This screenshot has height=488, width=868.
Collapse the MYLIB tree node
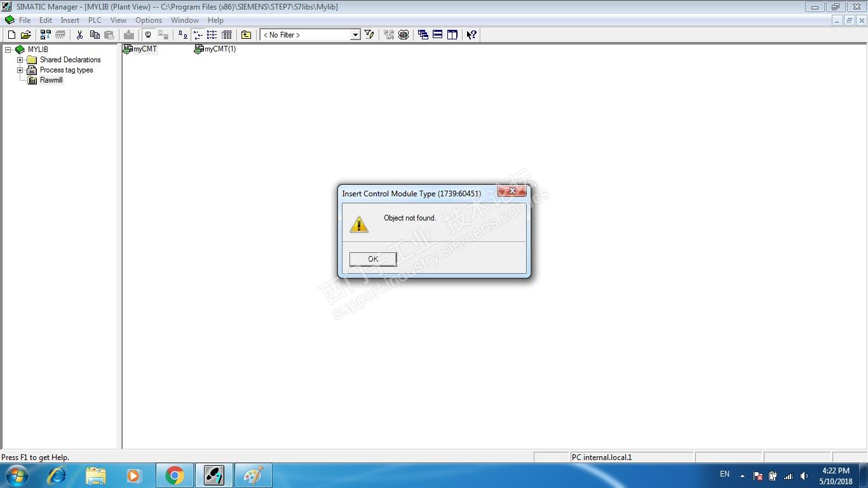click(x=8, y=50)
